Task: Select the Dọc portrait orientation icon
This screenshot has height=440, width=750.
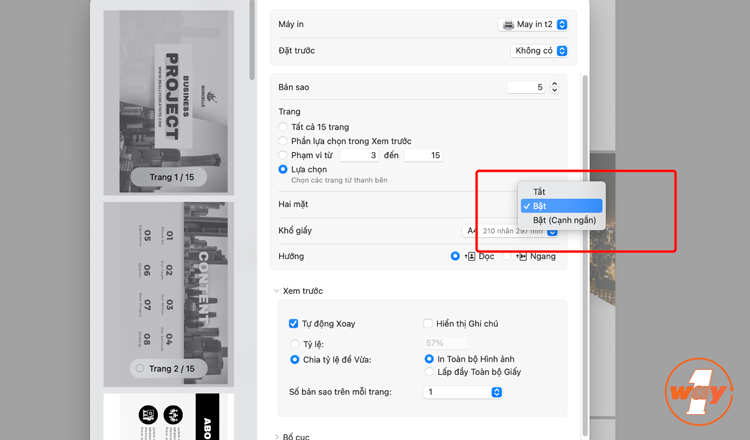Action: 471,256
